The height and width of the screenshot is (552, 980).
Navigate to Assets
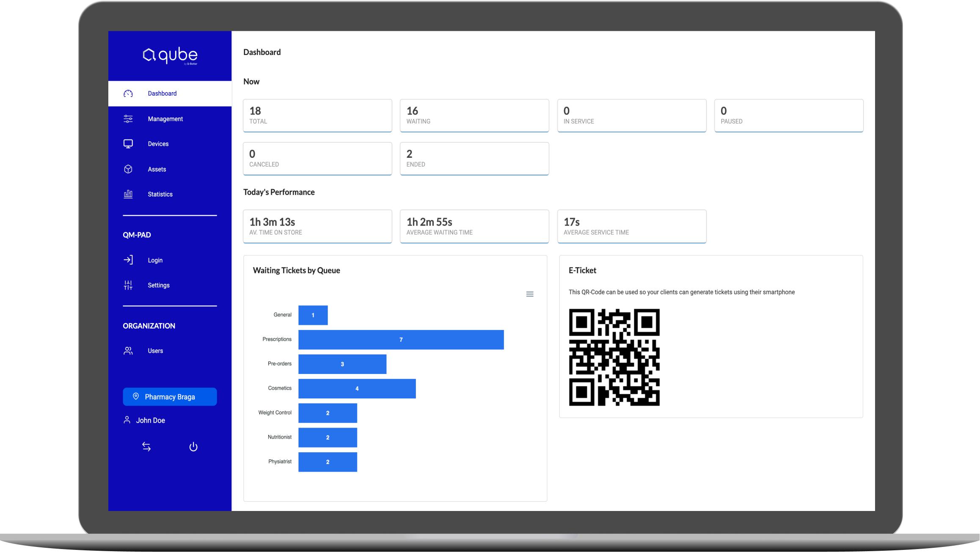click(170, 169)
